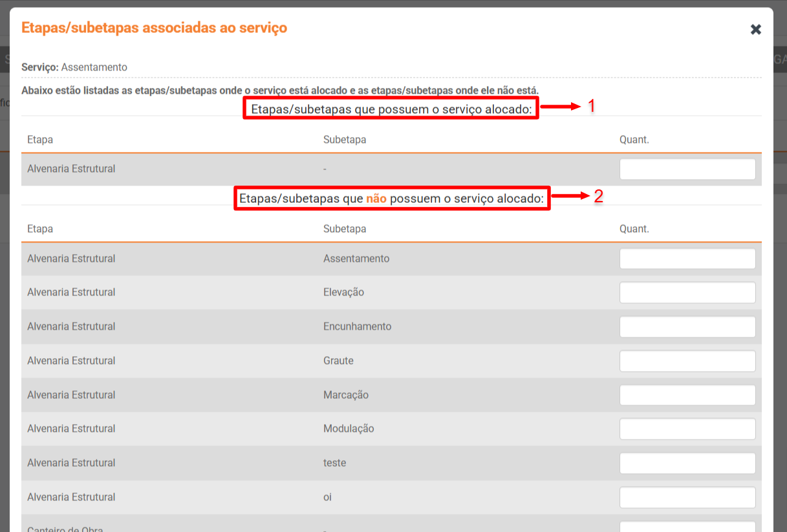
Task: Close the Etapas/subetapas dialog with the X
Action: (755, 29)
